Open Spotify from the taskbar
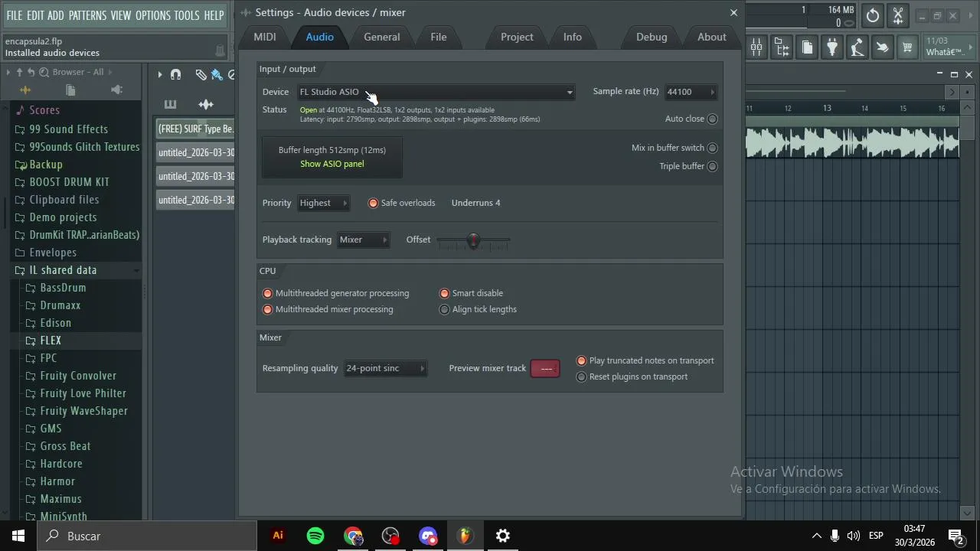The width and height of the screenshot is (980, 551). pyautogui.click(x=315, y=536)
